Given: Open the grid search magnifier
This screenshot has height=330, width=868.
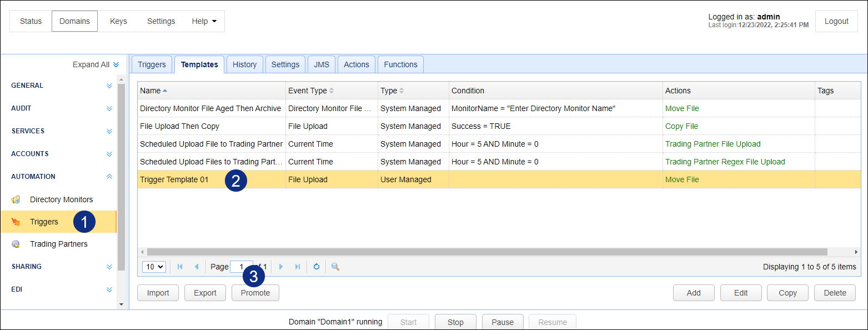Looking at the screenshot, I should 335,267.
